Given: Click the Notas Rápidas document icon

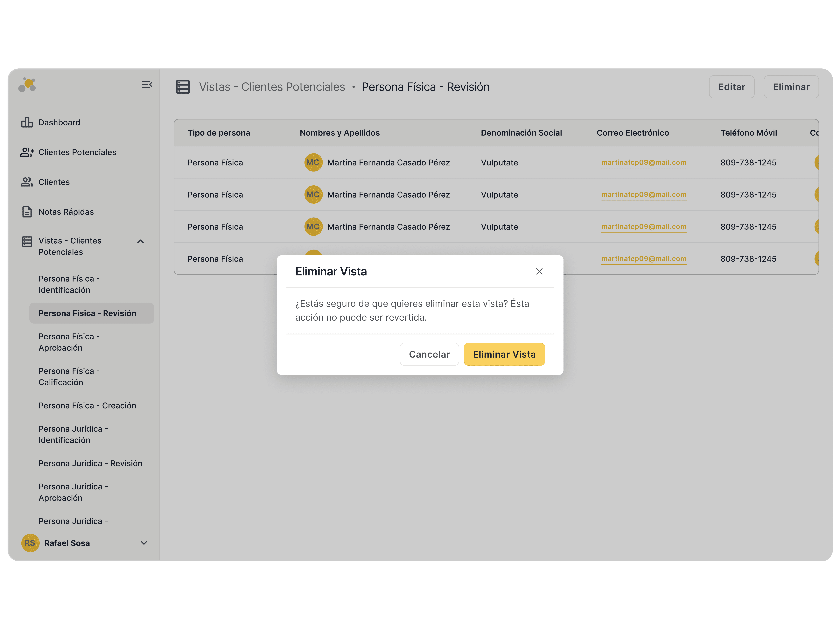Looking at the screenshot, I should click(27, 212).
